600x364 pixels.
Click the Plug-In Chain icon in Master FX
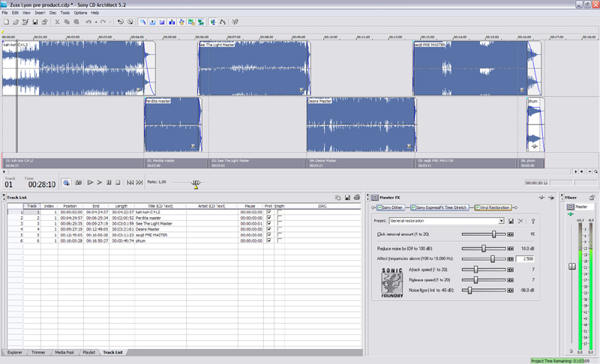541,198
